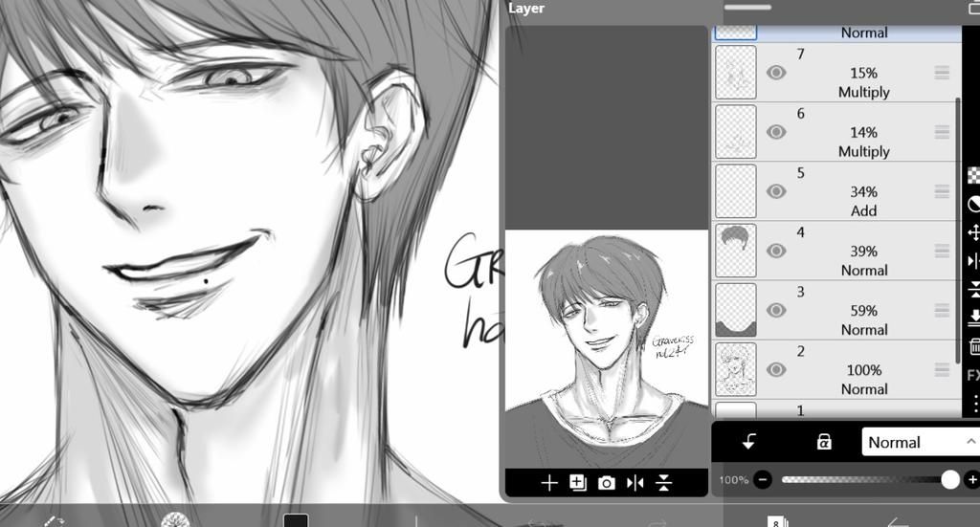
Task: Open the three-dots more options menu
Action: point(975,404)
